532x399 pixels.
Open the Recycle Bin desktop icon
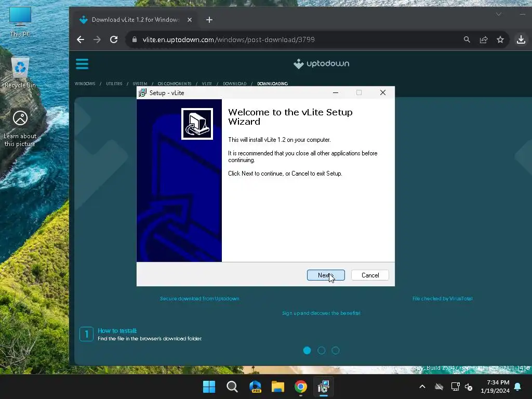click(x=20, y=73)
